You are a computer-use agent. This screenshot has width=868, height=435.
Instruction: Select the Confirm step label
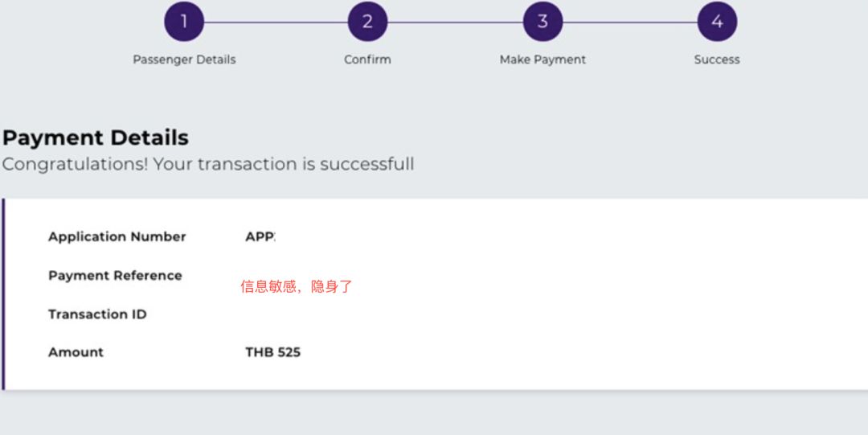367,60
